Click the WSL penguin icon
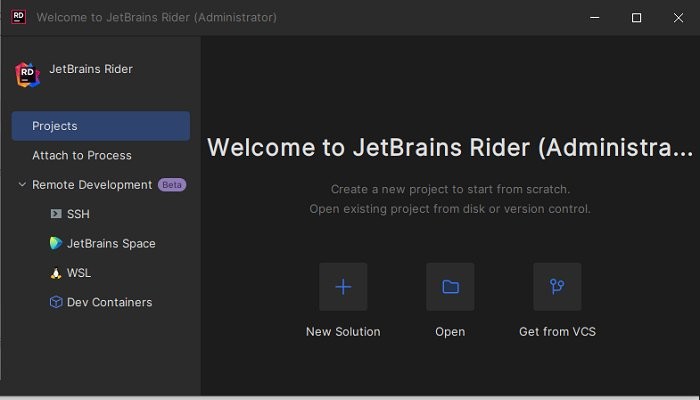This screenshot has height=400, width=700. [56, 273]
